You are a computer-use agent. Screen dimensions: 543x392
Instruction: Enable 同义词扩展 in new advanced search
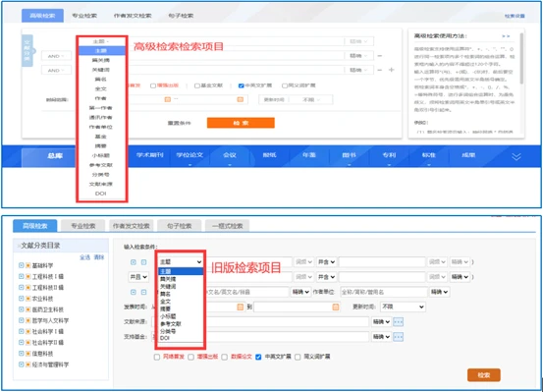(285, 85)
